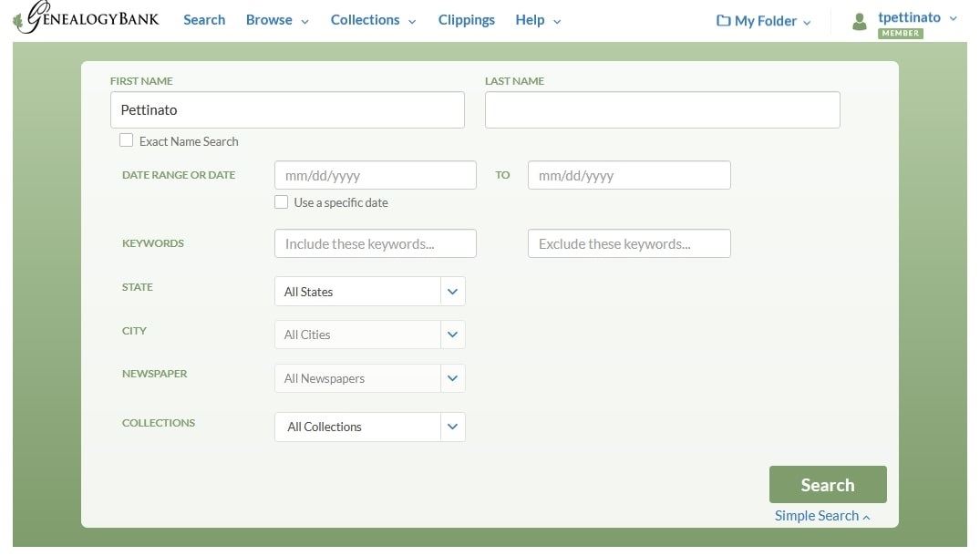Click the Collections field chevron arrow
Screen dimensions: 980x556
tap(452, 427)
